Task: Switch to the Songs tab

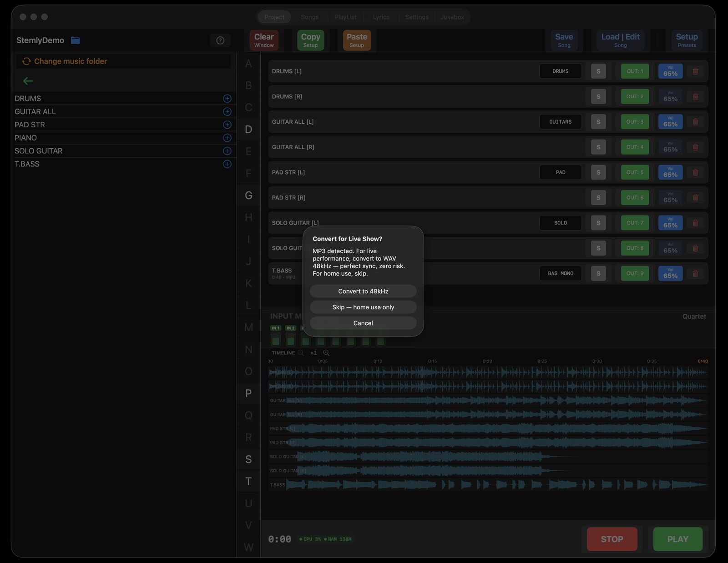Action: pyautogui.click(x=310, y=17)
